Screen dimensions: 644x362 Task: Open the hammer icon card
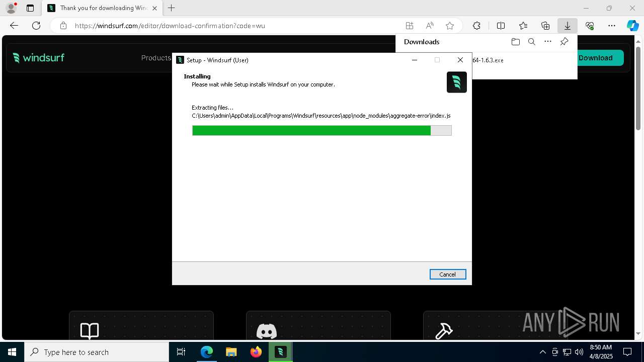[496, 326]
